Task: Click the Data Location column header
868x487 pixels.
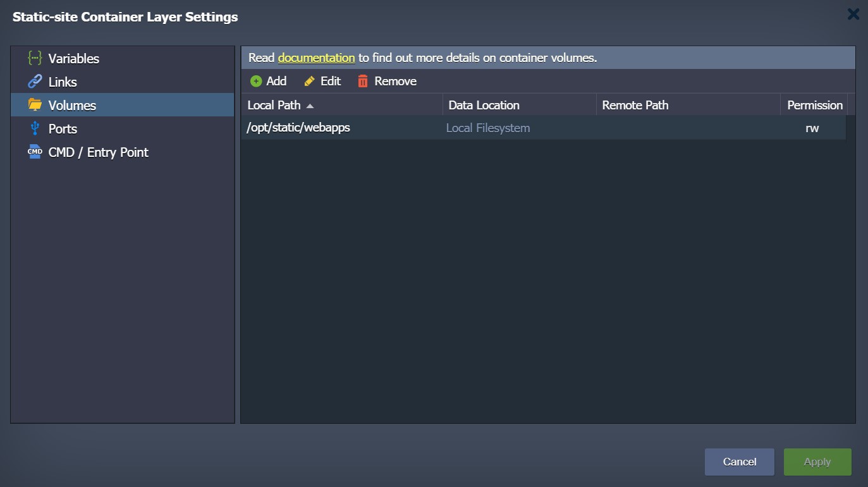Action: tap(520, 105)
